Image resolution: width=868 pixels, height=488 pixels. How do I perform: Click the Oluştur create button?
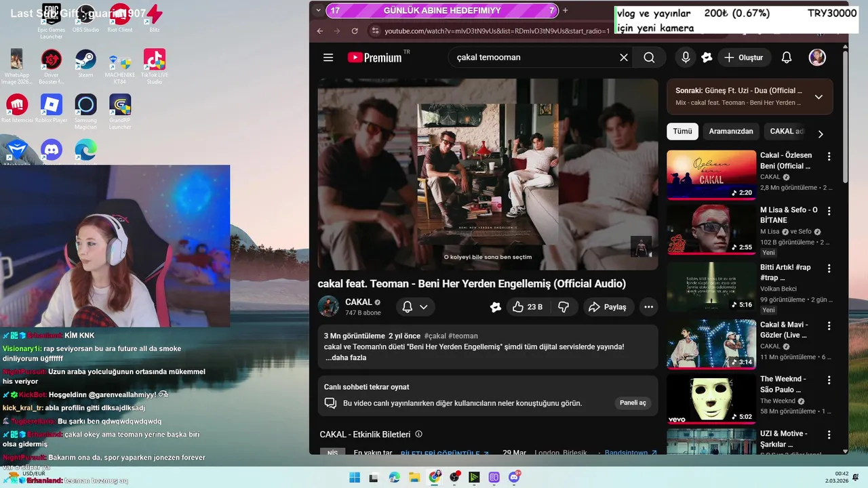(744, 58)
